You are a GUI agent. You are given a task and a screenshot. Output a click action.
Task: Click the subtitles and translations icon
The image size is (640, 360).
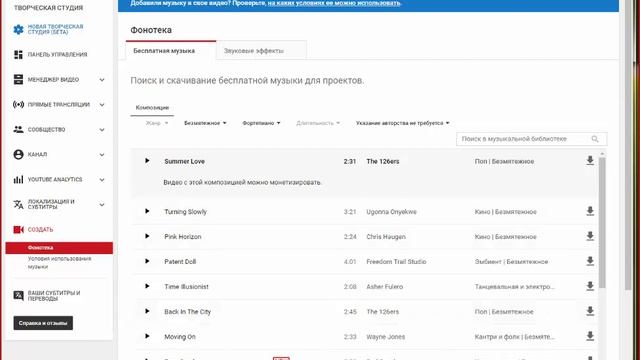coord(18,296)
